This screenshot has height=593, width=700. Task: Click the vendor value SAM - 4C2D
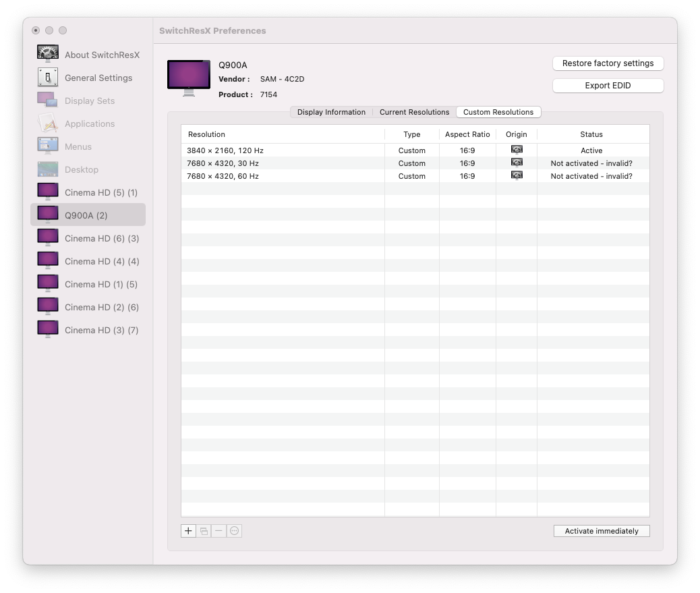point(282,79)
